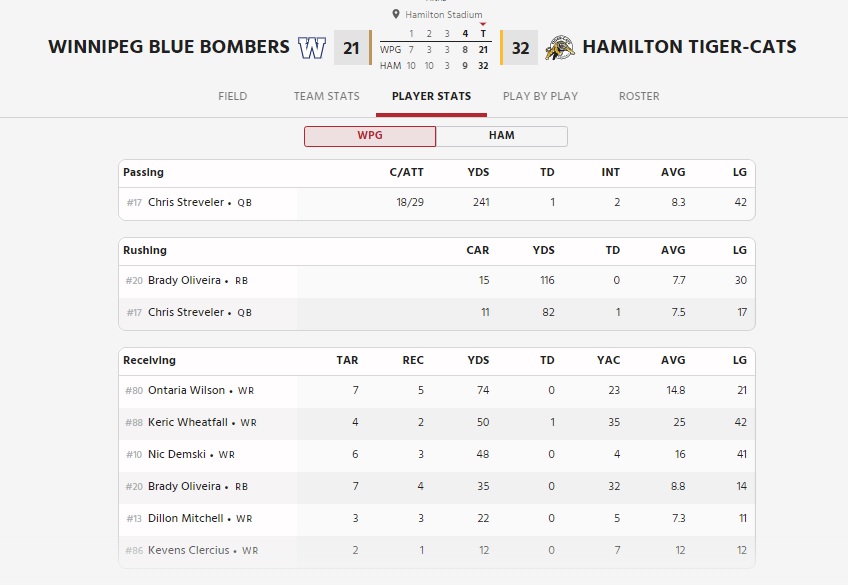Viewport: 848px width, 585px height.
Task: Open the Field tab
Action: (x=232, y=96)
